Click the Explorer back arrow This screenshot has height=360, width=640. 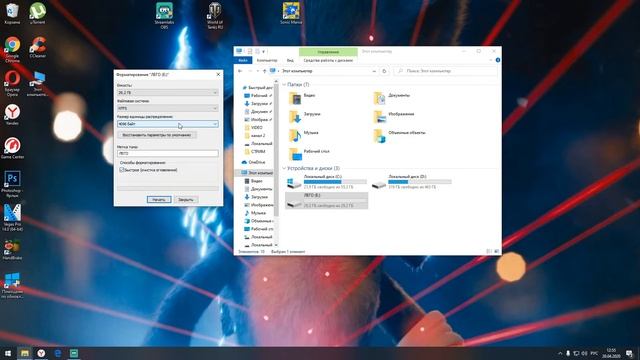tap(240, 71)
